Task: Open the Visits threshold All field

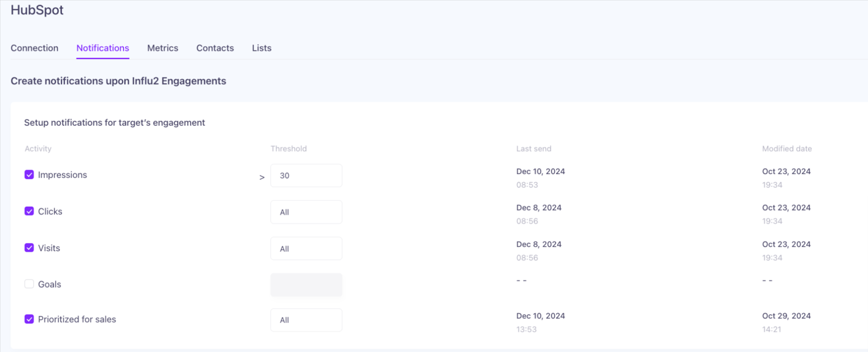Action: [x=306, y=248]
